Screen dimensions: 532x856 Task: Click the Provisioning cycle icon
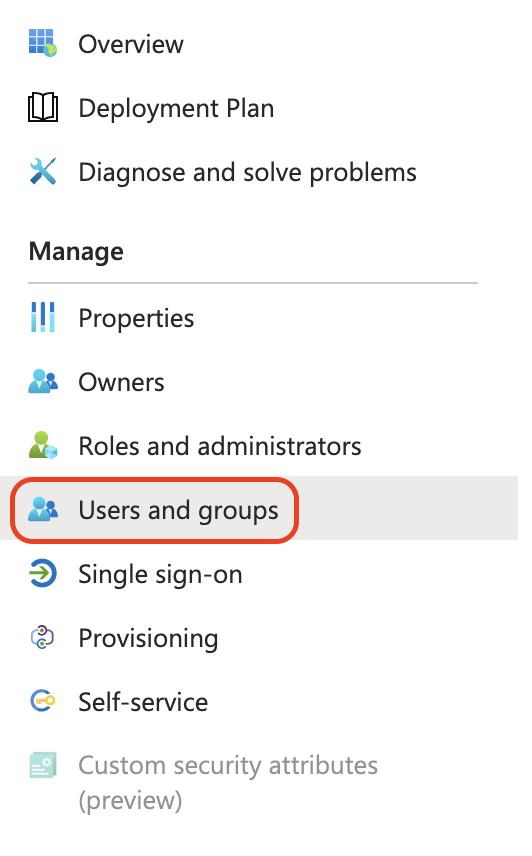pyautogui.click(x=43, y=637)
